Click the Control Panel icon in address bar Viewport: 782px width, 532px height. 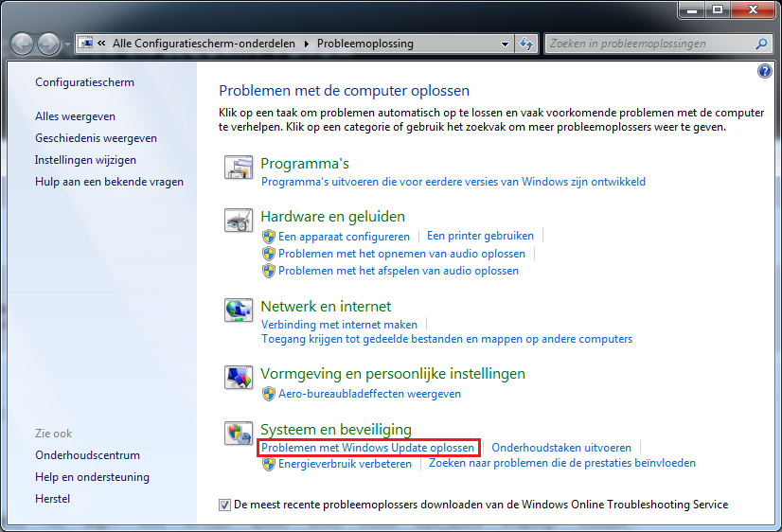pyautogui.click(x=86, y=44)
